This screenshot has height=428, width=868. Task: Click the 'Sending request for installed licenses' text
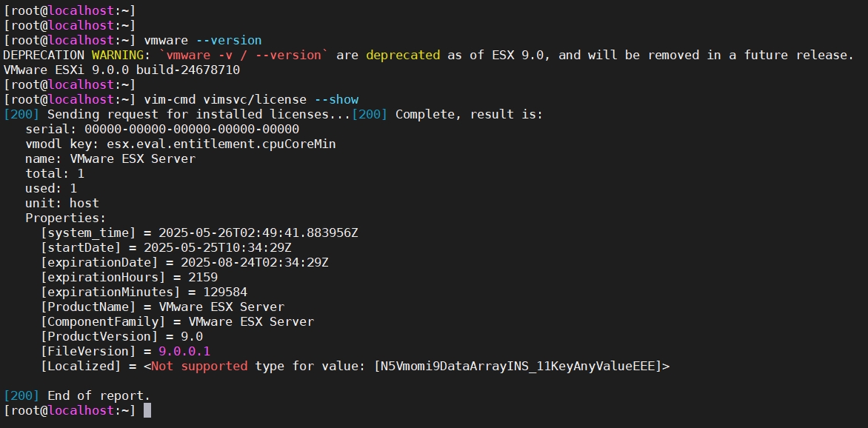198,114
